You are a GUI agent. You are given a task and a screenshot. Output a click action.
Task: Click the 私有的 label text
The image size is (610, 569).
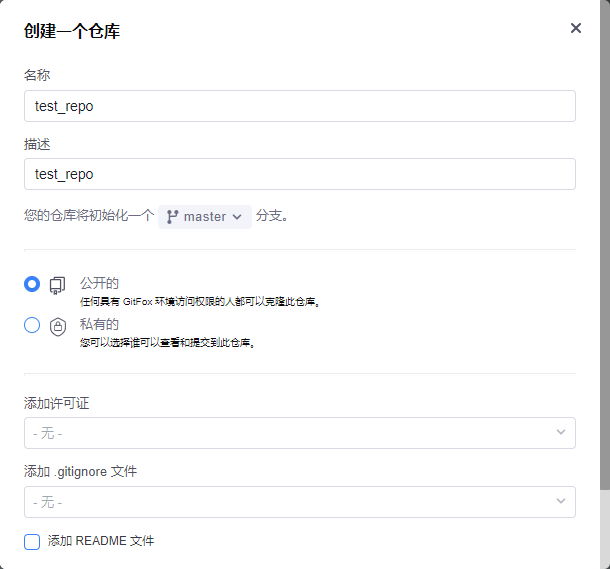[x=99, y=324]
